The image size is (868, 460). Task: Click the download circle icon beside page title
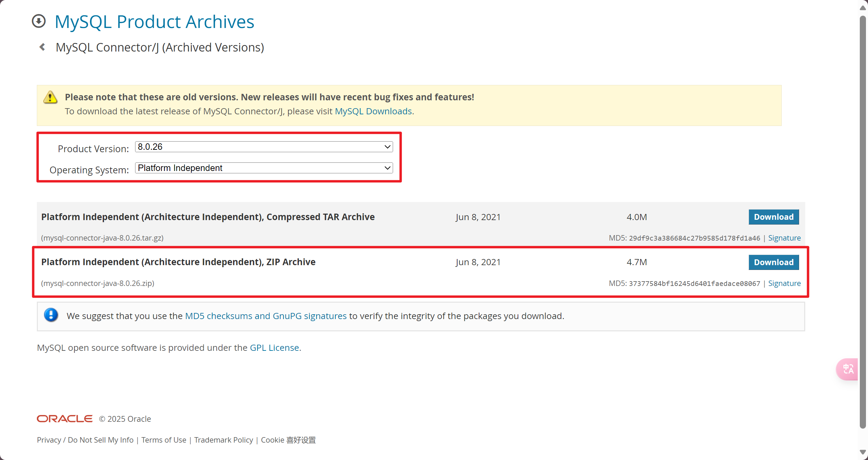click(39, 21)
